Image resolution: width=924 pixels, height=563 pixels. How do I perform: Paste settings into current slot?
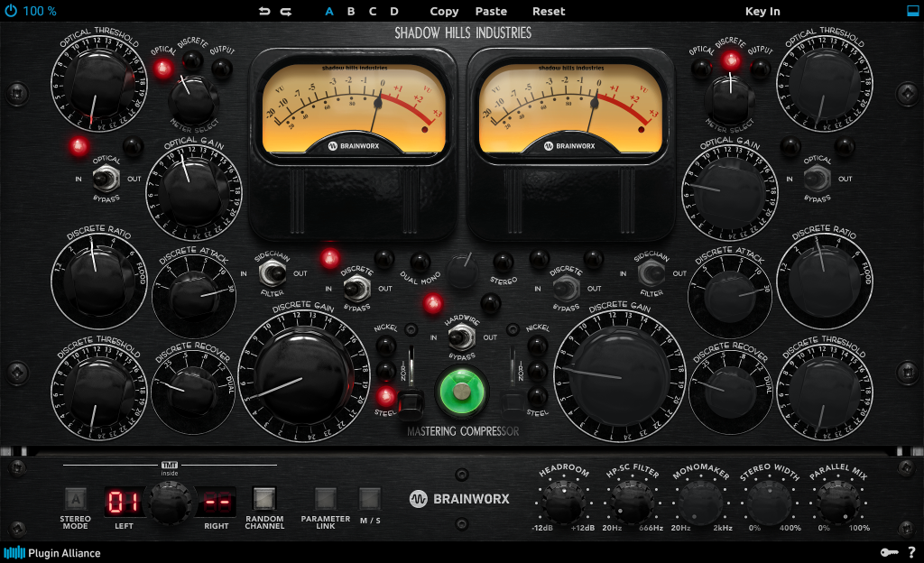(491, 11)
